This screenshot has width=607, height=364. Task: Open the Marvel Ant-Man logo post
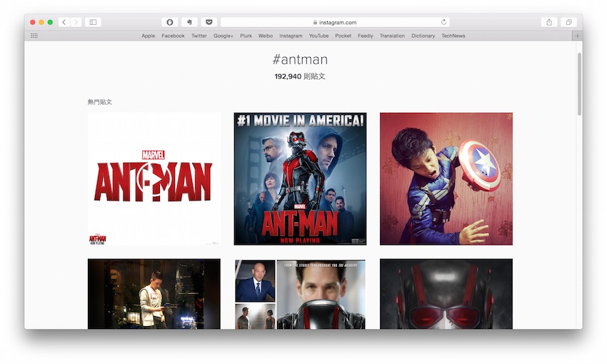(x=154, y=178)
